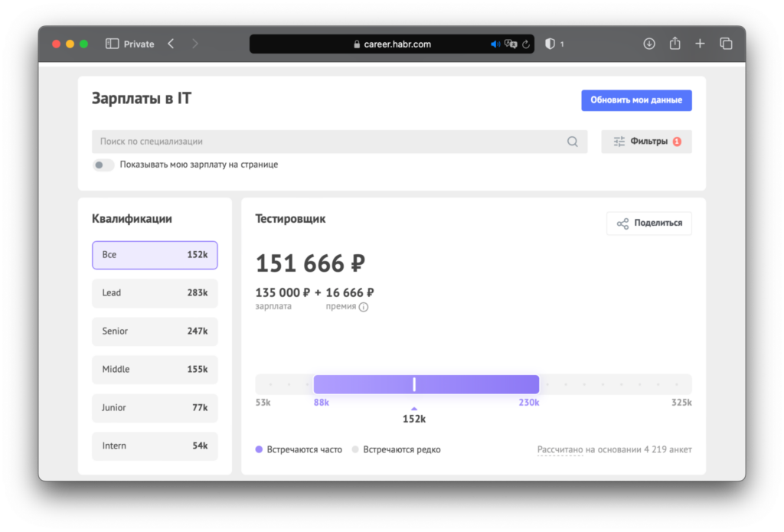Image resolution: width=784 pixels, height=532 pixels.
Task: Click the 'Поиск по специализации' search field
Action: 329,142
